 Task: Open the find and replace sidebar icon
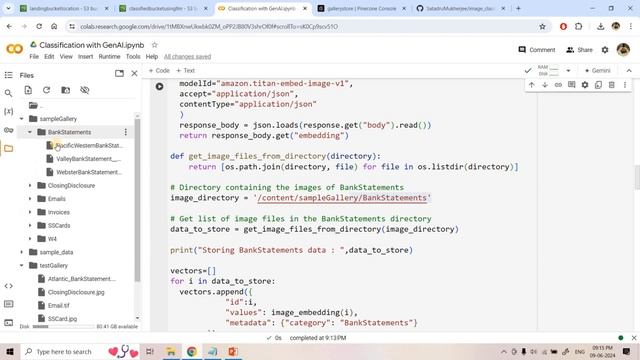[x=9, y=93]
